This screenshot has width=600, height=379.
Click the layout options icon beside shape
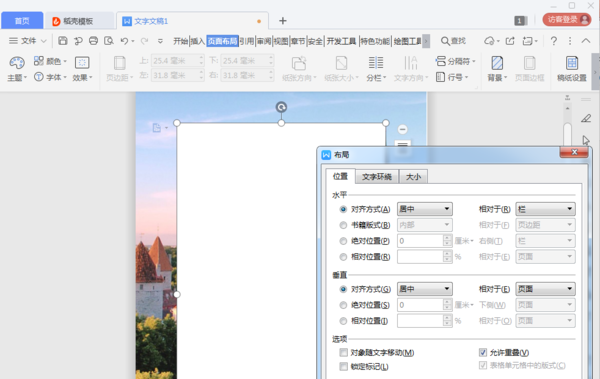pos(402,144)
